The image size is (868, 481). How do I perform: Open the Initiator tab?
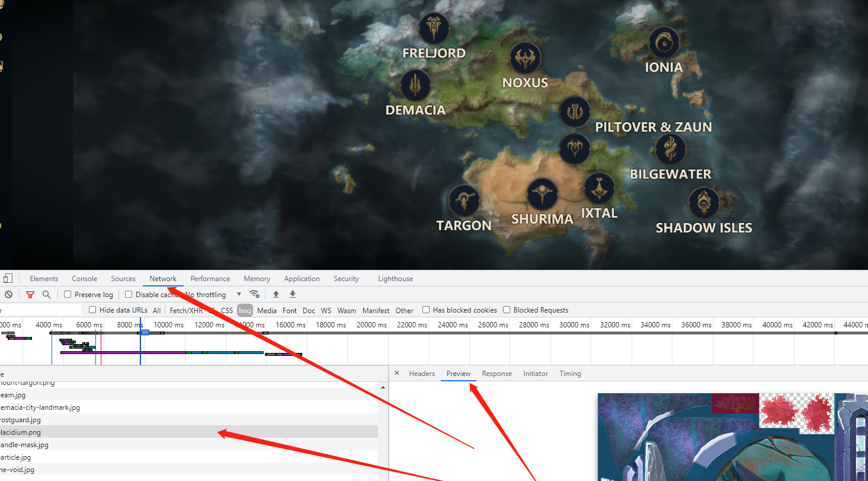coord(536,374)
